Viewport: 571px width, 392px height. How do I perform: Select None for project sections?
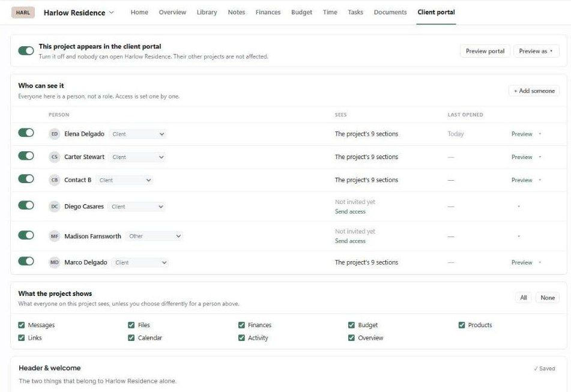tap(548, 298)
